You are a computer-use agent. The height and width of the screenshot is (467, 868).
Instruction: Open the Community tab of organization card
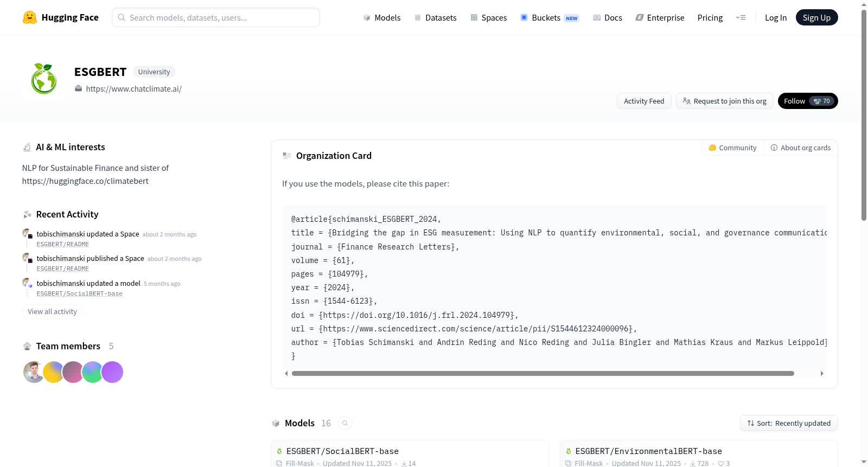point(732,148)
